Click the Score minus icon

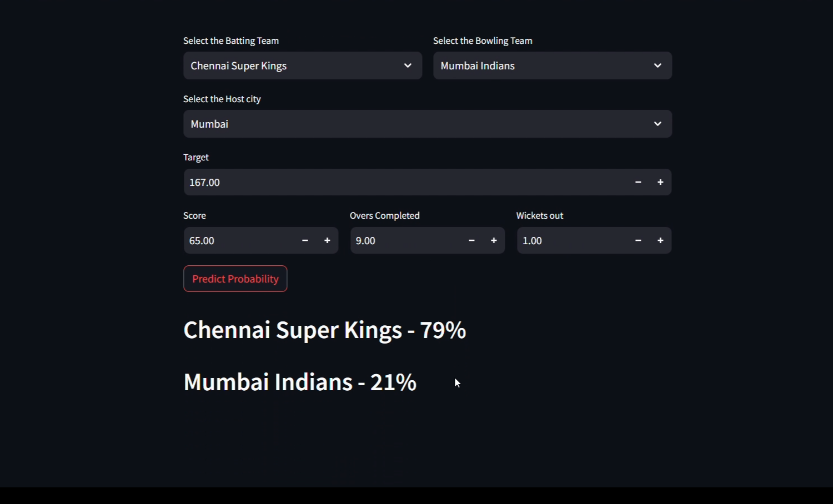305,240
